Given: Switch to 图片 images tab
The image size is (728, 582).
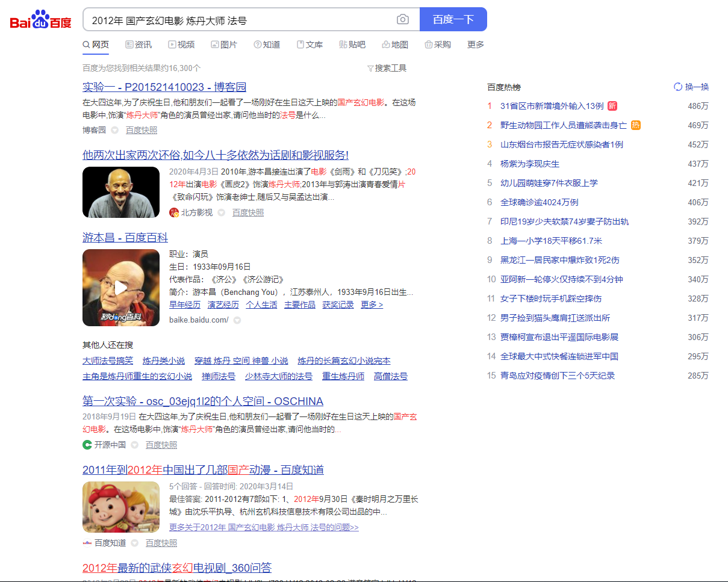Looking at the screenshot, I should click(x=224, y=45).
